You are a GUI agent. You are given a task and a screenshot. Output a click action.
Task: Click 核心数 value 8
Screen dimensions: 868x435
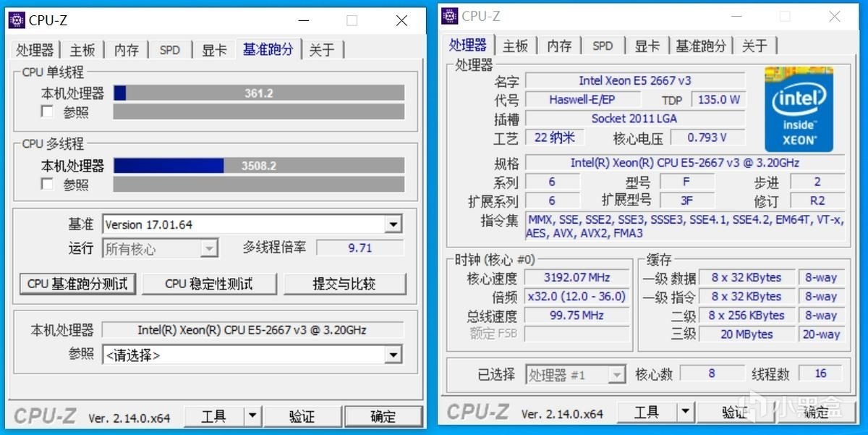coord(712,373)
